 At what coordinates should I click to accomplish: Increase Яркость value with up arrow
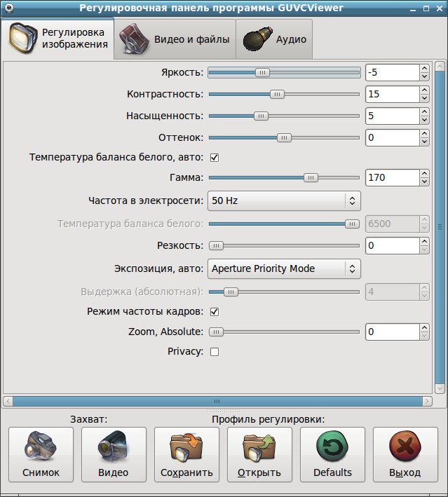(x=425, y=68)
